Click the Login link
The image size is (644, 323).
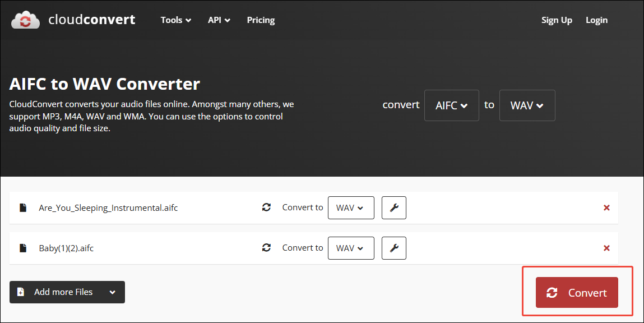pos(596,20)
